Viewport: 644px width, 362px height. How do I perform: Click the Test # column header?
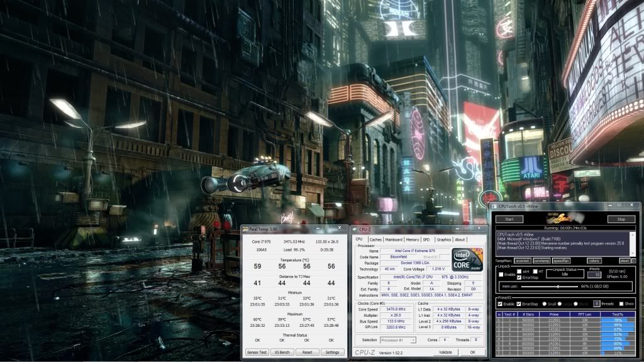point(509,314)
